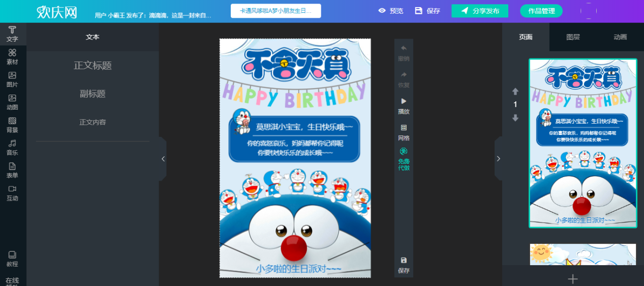Click the 文本 panel header
The width and height of the screenshot is (644, 286).
pyautogui.click(x=93, y=37)
